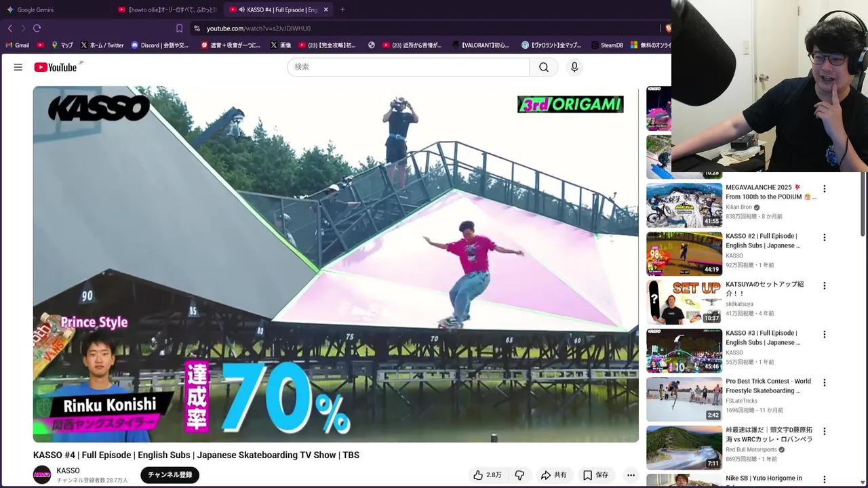
Task: Open more actions ellipsis below the video
Action: (x=631, y=475)
